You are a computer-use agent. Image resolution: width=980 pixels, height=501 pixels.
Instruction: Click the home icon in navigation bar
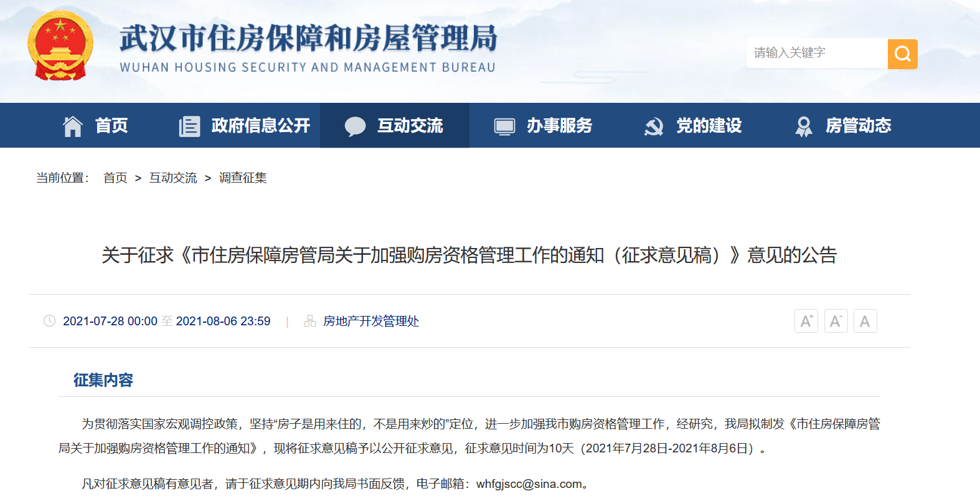pos(73,126)
